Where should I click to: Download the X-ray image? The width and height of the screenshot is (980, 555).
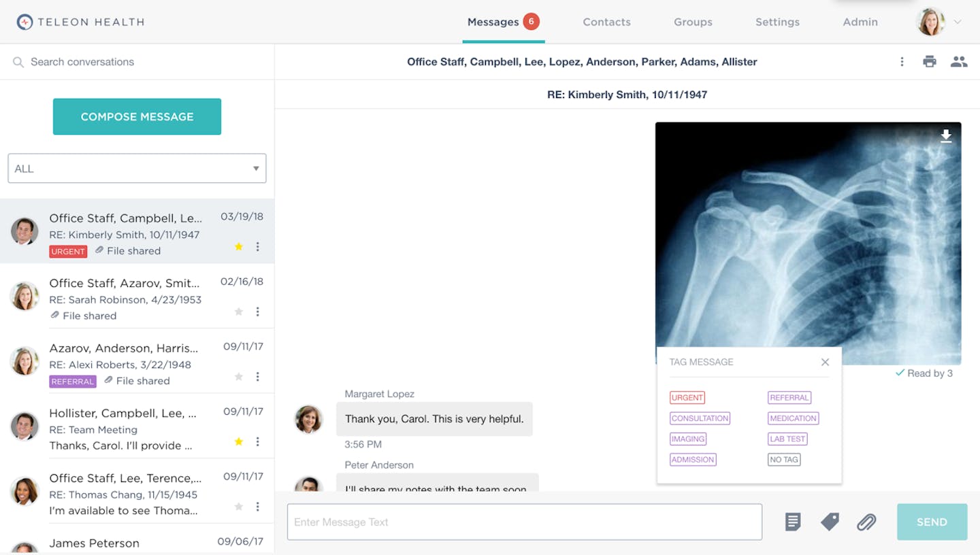point(946,137)
